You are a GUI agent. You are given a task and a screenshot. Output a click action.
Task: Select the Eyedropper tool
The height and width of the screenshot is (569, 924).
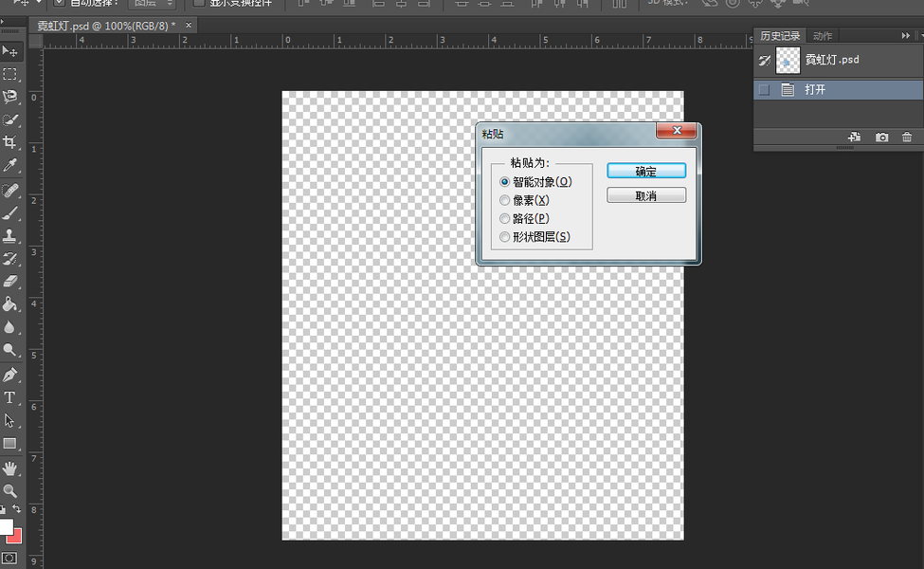[9, 166]
